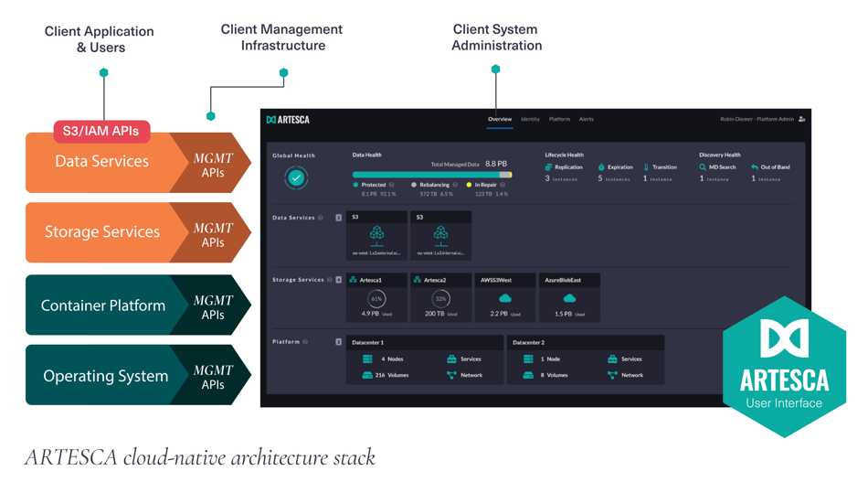This screenshot has width=868, height=482.
Task: Click the info icon beside Data Services label
Action: 321,218
